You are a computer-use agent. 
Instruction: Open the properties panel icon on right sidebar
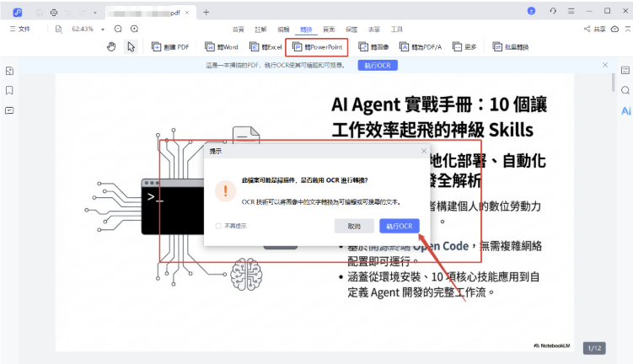pos(625,70)
